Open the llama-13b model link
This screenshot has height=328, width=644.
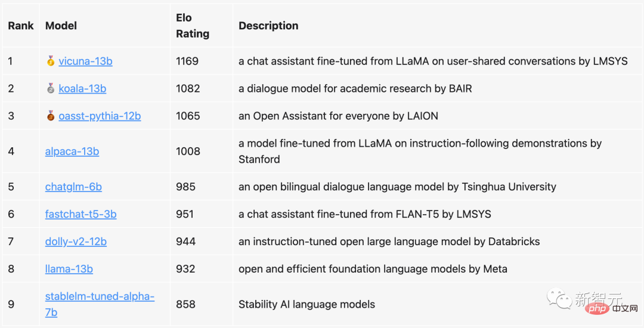69,269
